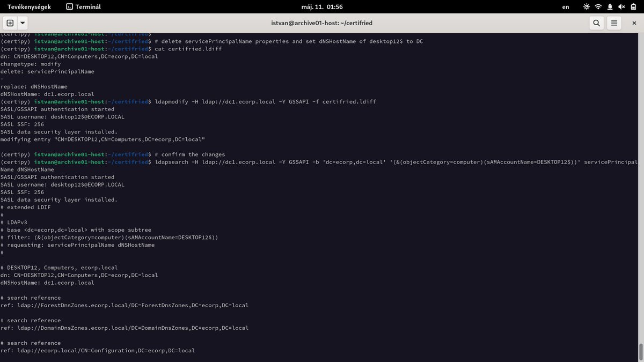This screenshot has width=644, height=362.
Task: Click the 'modifying entry' output line
Action: tap(103, 139)
